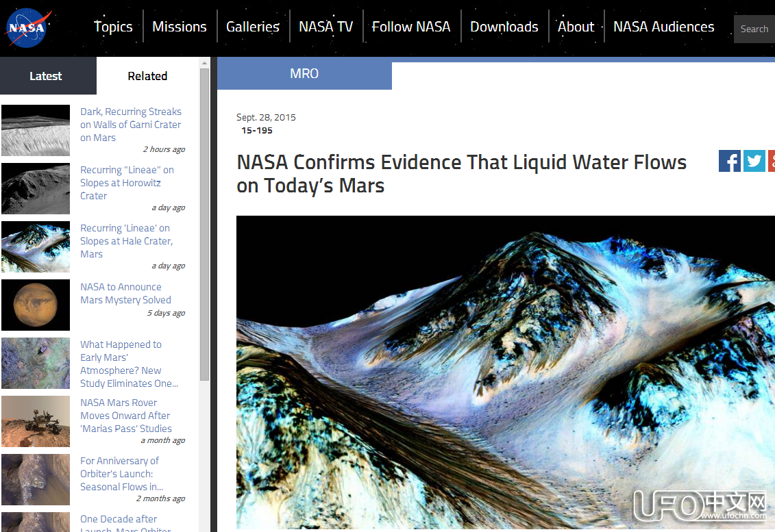The image size is (775, 532).
Task: Open the About menu
Action: point(576,27)
